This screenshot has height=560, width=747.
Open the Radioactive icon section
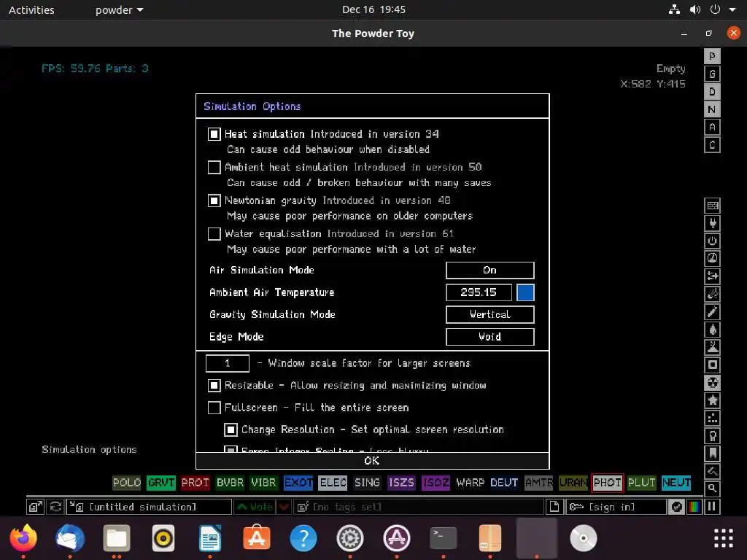(712, 382)
